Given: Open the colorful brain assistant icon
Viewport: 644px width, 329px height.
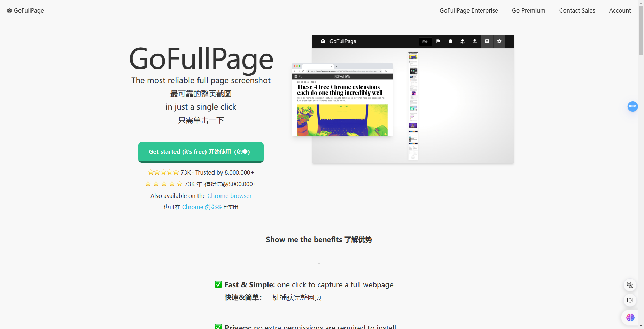Looking at the screenshot, I should (630, 317).
